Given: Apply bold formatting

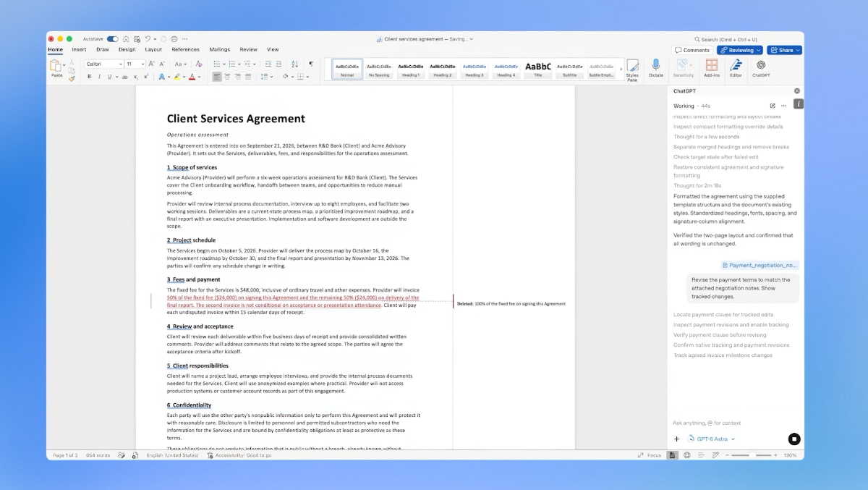Looking at the screenshot, I should point(89,76).
